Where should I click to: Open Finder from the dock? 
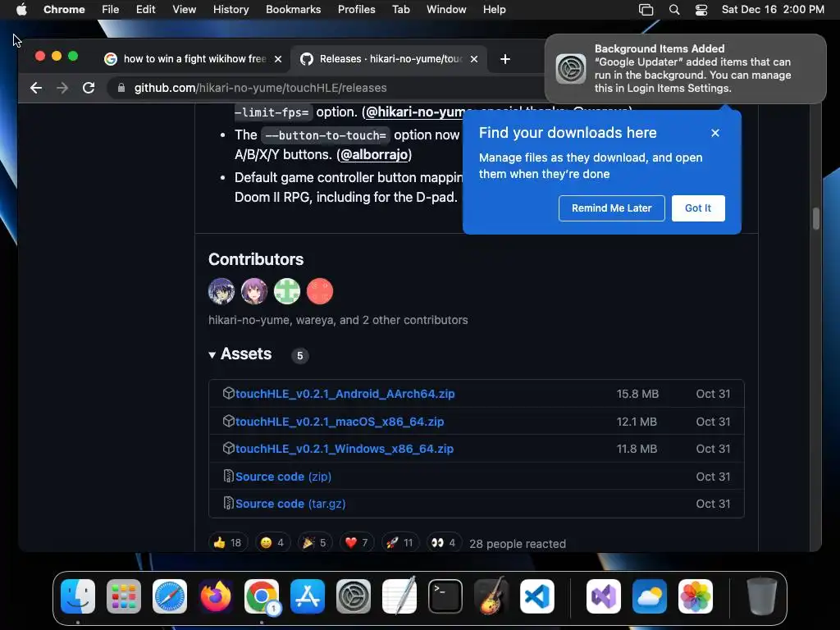click(78, 596)
